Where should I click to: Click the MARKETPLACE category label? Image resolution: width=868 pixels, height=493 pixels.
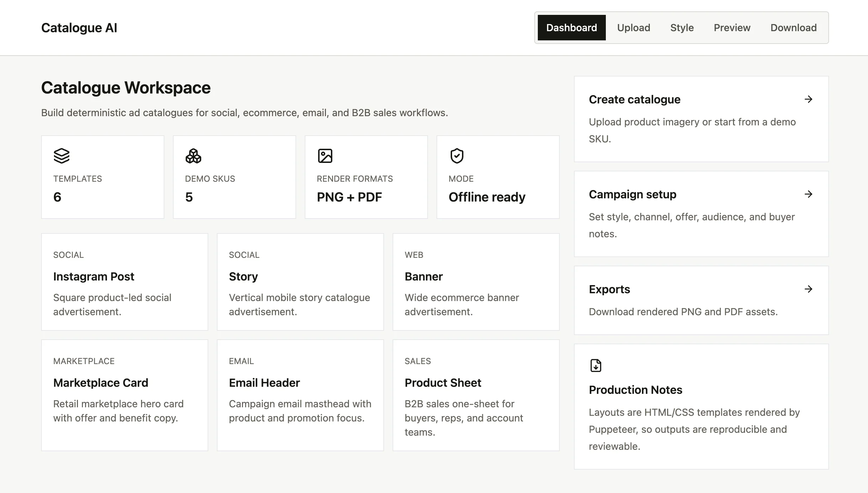(x=84, y=361)
